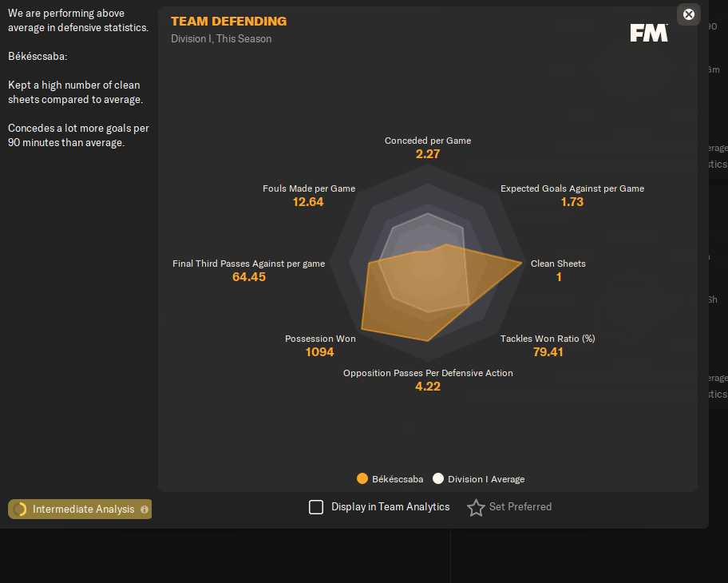Enable Display in Team Analytics checkbox
This screenshot has height=583, width=728.
tap(316, 507)
